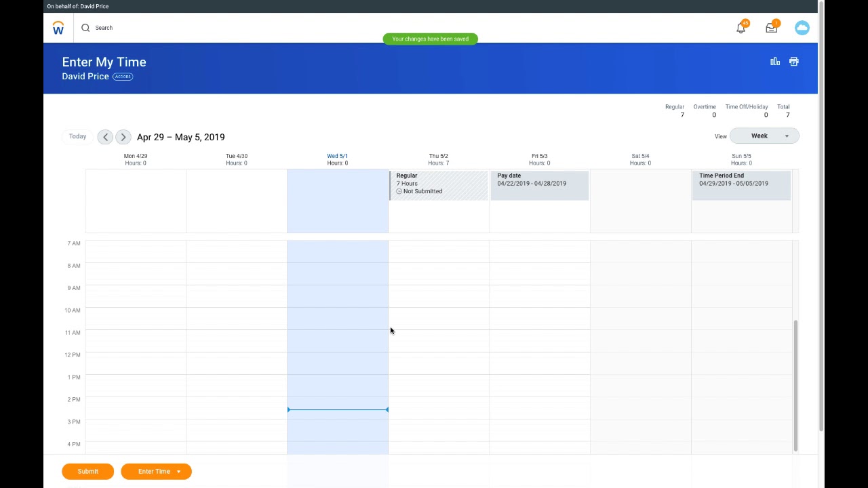Click the current time marker line on Wednesday
868x488 pixels.
coord(338,409)
